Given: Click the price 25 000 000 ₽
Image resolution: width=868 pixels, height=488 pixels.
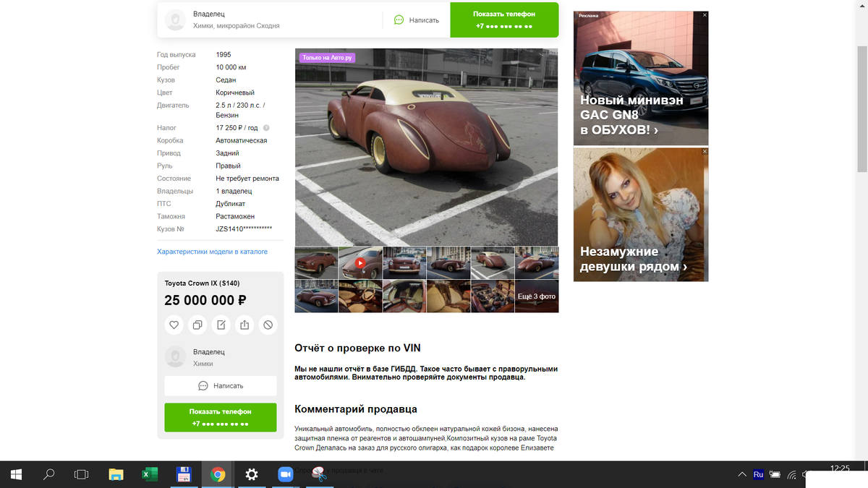Looking at the screenshot, I should (205, 301).
